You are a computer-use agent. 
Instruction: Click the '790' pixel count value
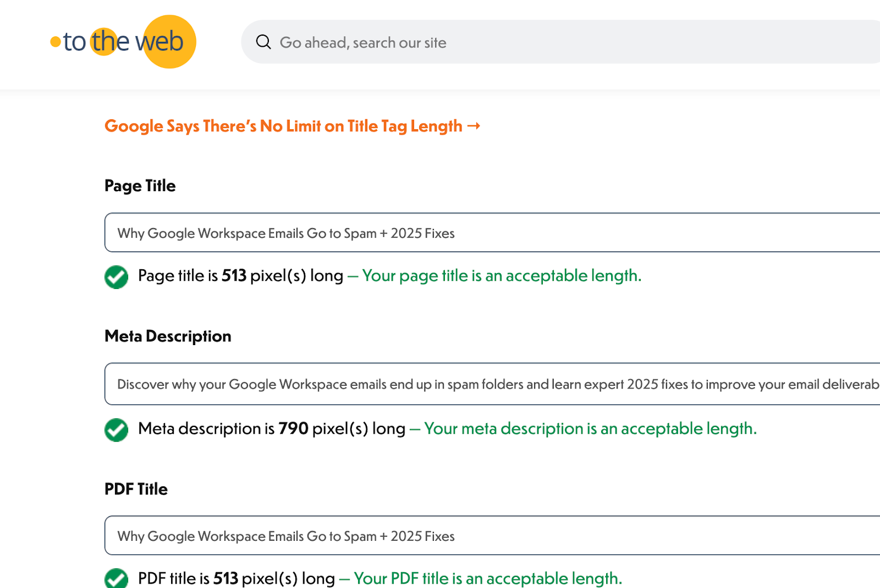[293, 428]
